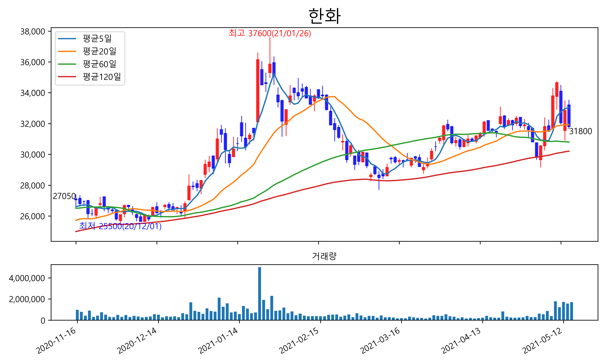The width and height of the screenshot is (607, 364).
Task: Click the tallest volume bar
Action: tap(259, 293)
